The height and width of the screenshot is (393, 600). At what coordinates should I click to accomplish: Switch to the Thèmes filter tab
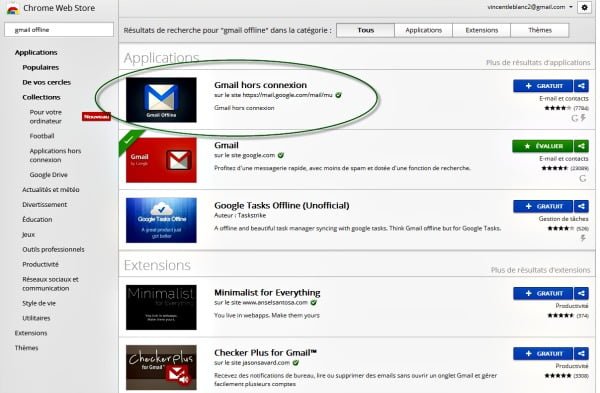pos(540,30)
